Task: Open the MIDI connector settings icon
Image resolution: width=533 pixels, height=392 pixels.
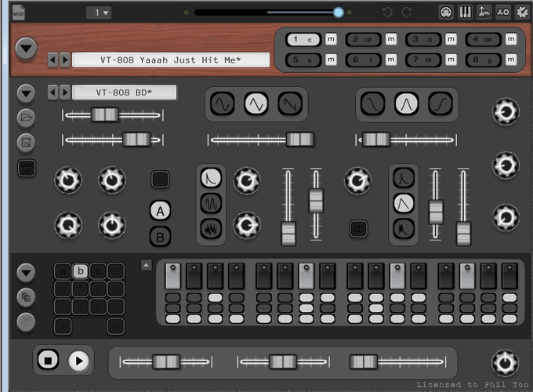Action: 446,13
